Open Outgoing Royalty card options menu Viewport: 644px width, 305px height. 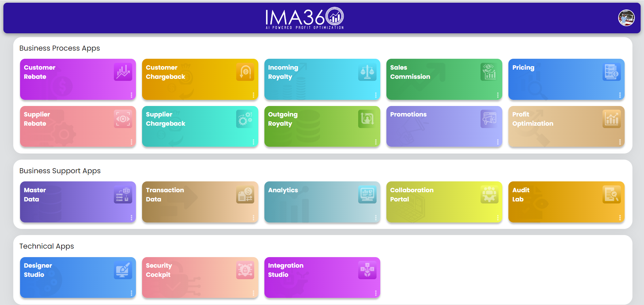coord(376,142)
